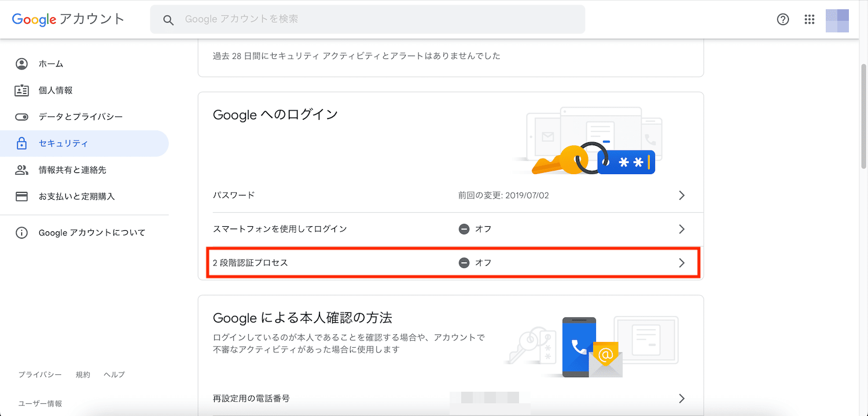The image size is (868, 416).
Task: Click the 個人情報 ID card icon
Action: [x=21, y=90]
